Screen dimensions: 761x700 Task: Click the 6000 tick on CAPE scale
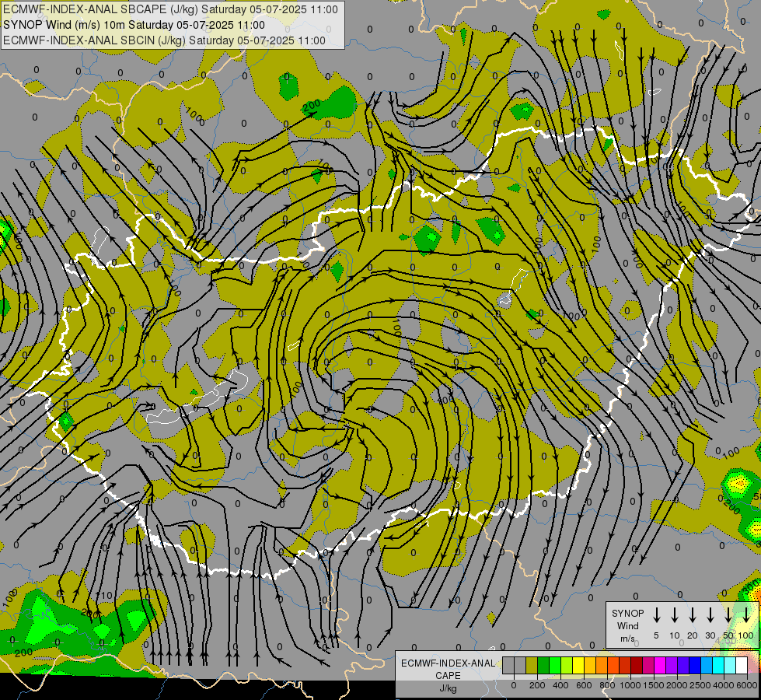click(x=747, y=685)
